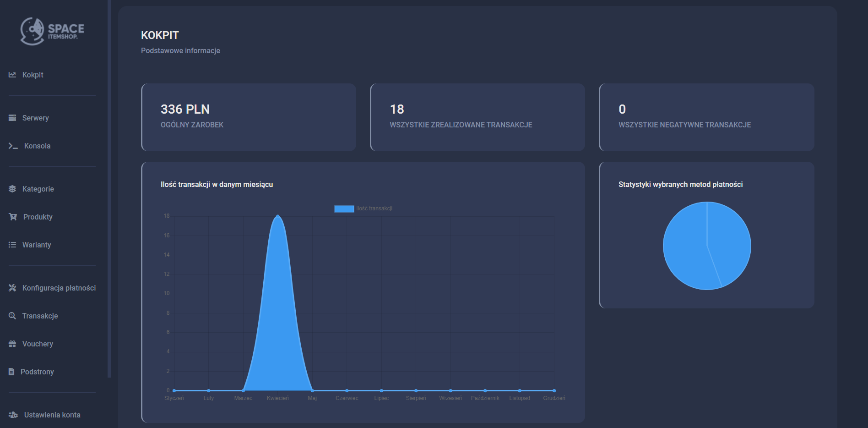This screenshot has height=428, width=868.
Task: Click the Serwery server icon
Action: [x=12, y=118]
